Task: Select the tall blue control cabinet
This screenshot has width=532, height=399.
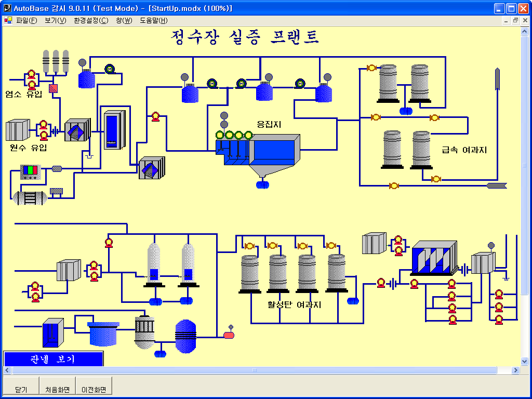Action: tap(114, 130)
